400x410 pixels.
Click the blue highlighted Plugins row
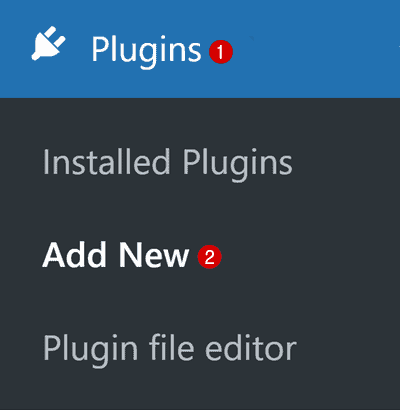200,49
